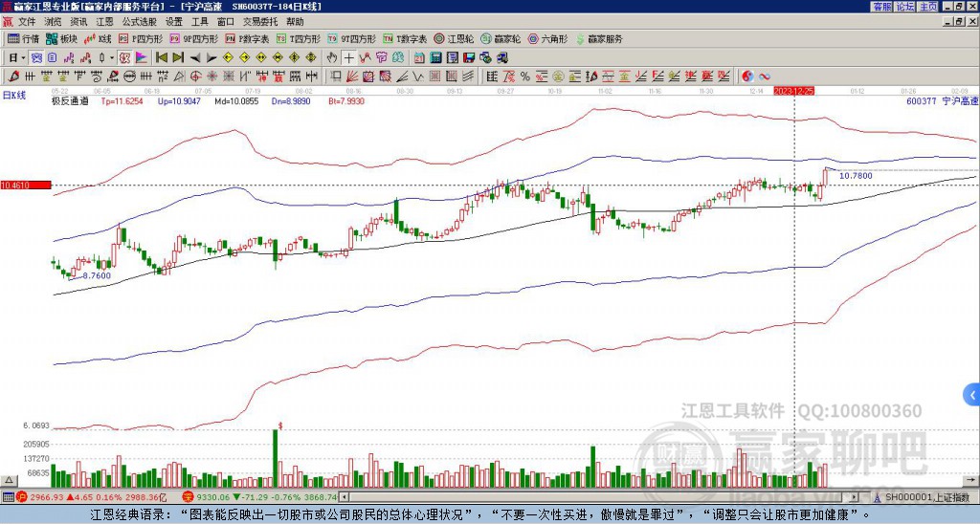
Task: Click the 客服 customer service button
Action: (x=881, y=7)
